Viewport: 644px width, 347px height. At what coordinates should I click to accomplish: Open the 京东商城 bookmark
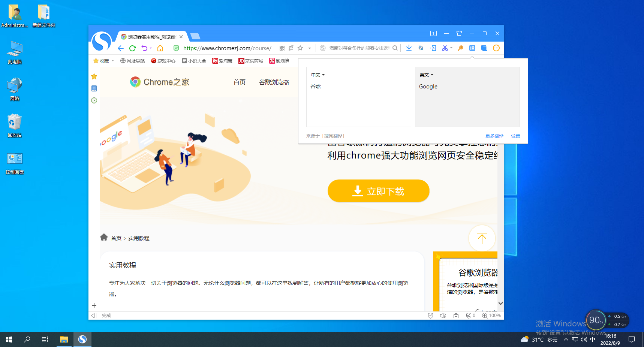[x=251, y=61]
